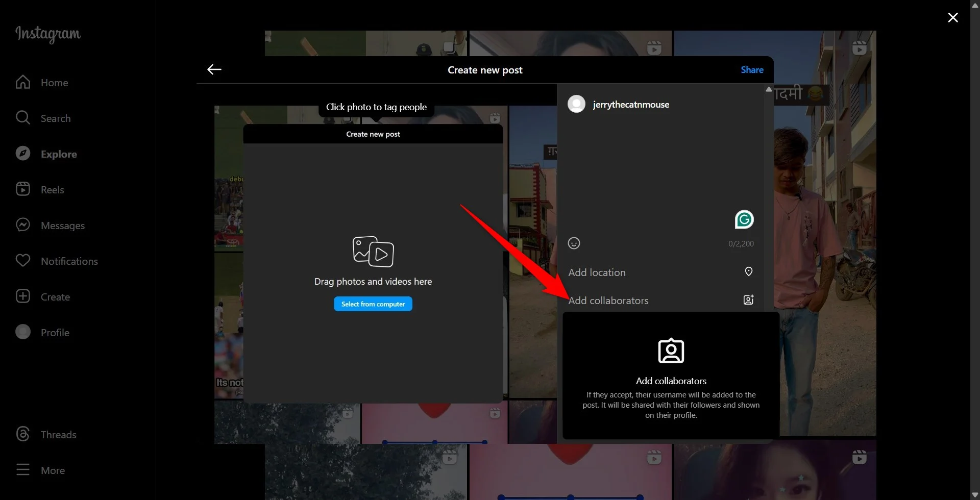Screen dimensions: 980x500
Task: Go to the Explore page
Action: (46, 154)
